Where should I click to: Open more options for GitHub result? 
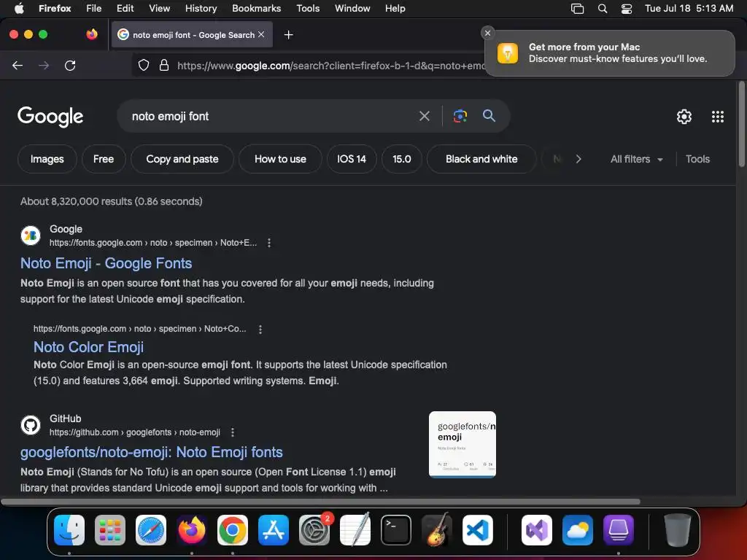click(233, 432)
